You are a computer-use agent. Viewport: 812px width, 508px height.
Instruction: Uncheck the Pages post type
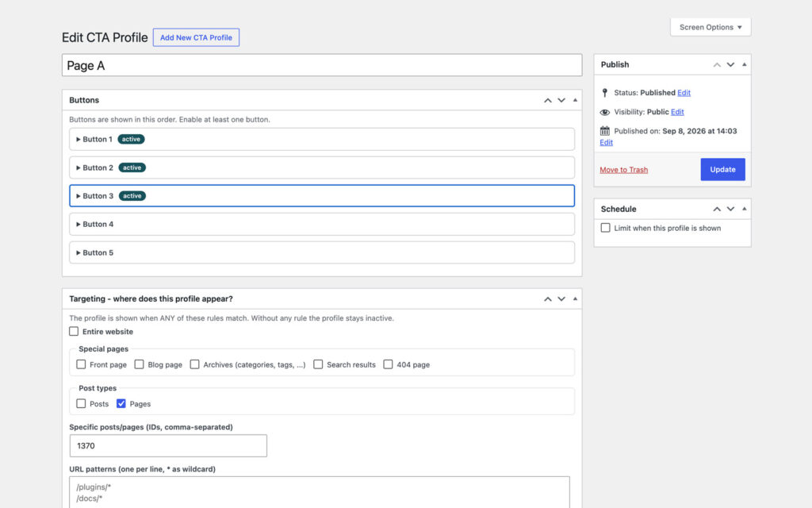(121, 403)
